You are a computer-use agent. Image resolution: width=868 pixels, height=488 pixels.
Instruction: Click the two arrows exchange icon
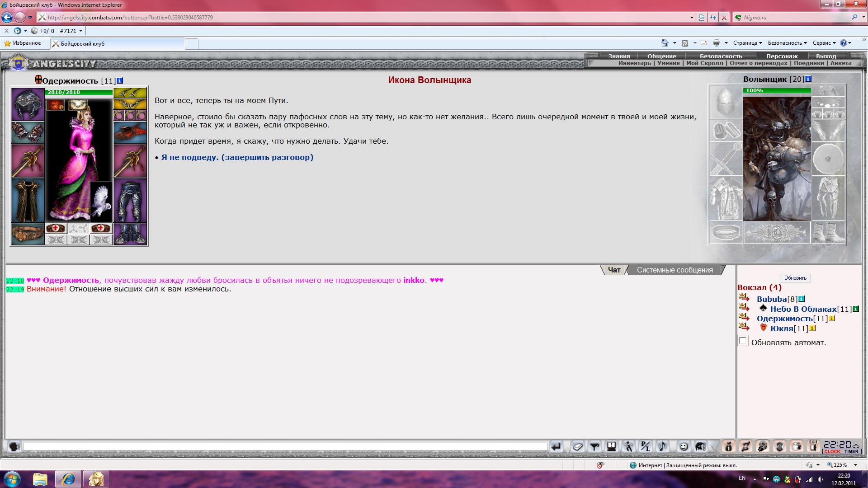click(x=745, y=446)
